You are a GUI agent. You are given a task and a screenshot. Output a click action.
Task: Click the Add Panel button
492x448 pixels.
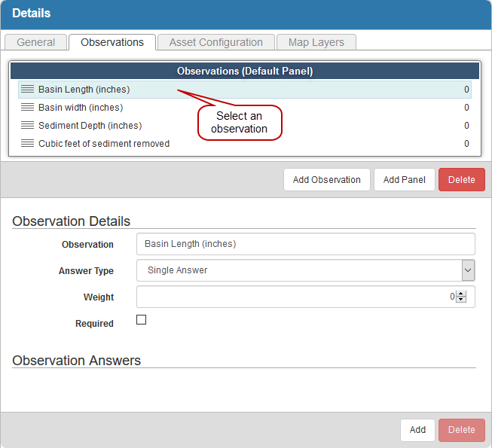coord(404,179)
